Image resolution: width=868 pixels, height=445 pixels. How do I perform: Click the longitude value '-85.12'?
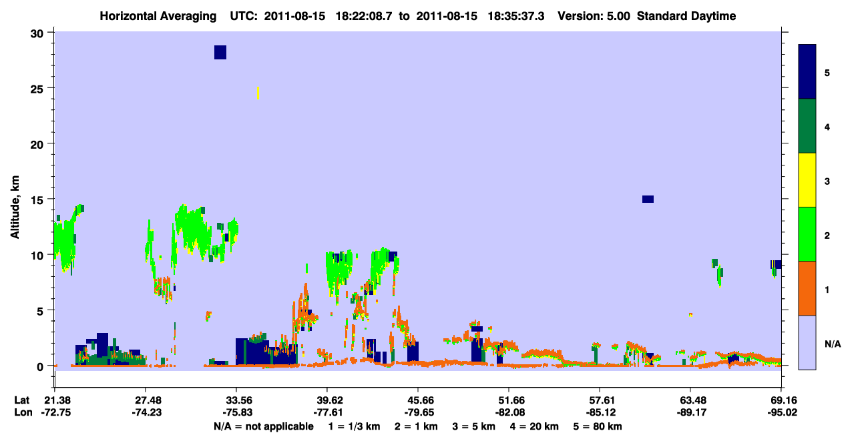tap(600, 412)
